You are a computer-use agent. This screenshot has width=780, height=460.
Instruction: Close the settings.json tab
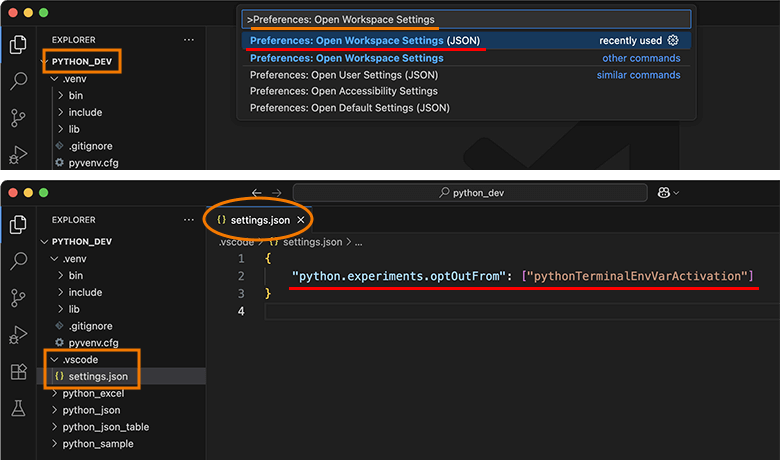coord(300,220)
